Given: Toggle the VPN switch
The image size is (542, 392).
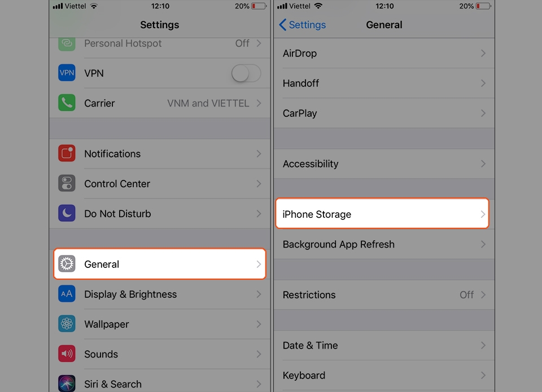Looking at the screenshot, I should point(246,73).
